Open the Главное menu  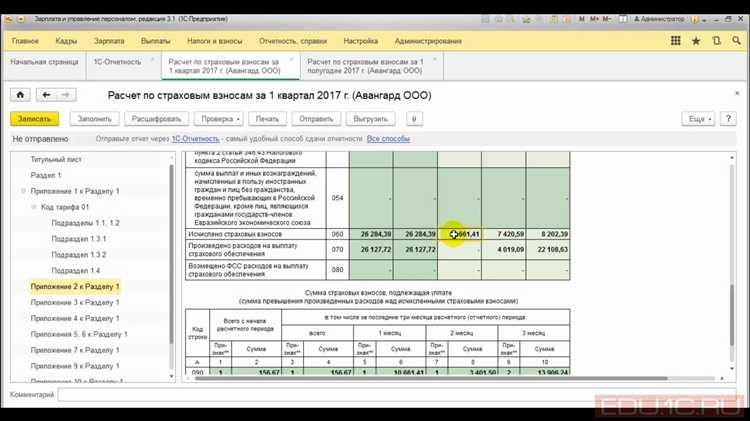coord(25,41)
